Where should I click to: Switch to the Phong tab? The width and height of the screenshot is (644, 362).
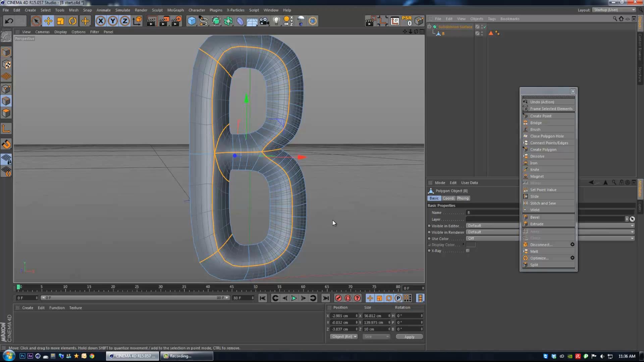[x=463, y=197]
